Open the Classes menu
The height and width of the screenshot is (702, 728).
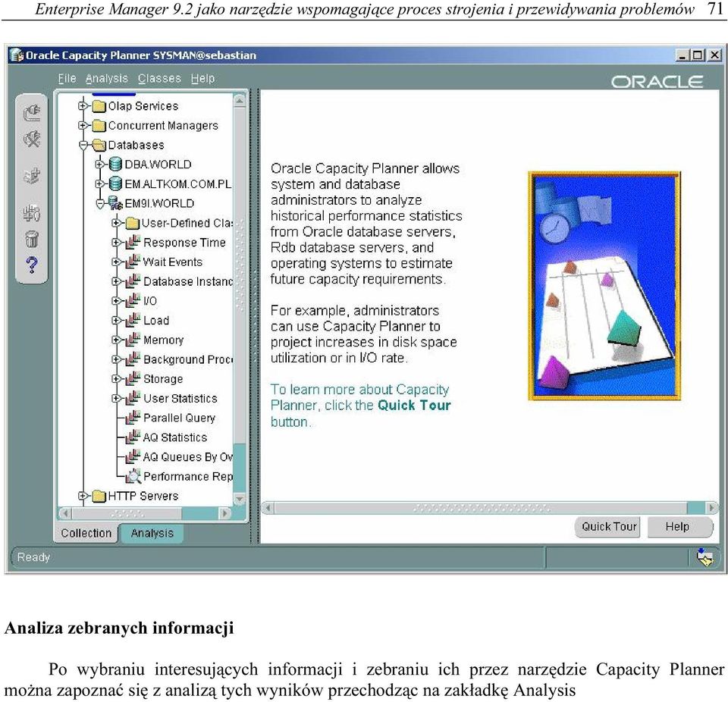click(159, 79)
